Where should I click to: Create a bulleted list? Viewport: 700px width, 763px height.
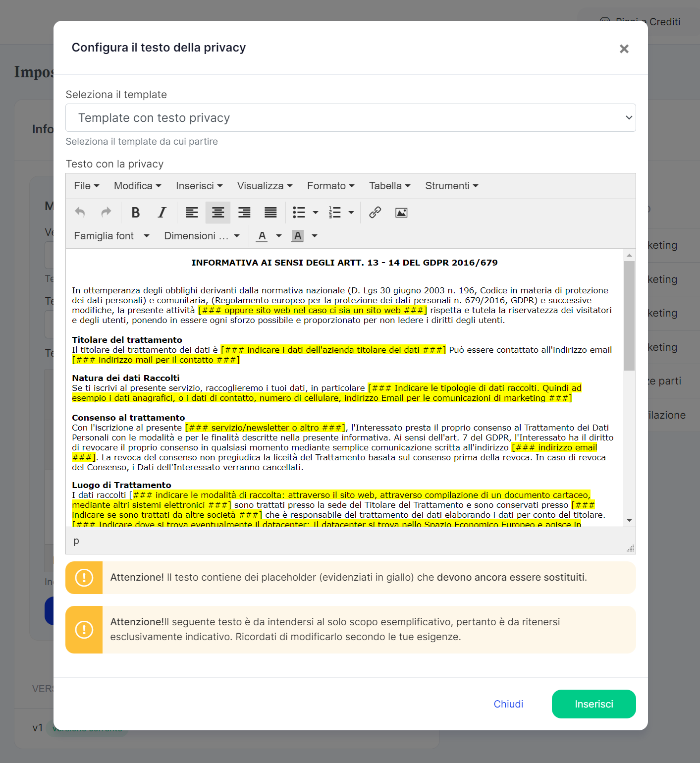point(300,212)
